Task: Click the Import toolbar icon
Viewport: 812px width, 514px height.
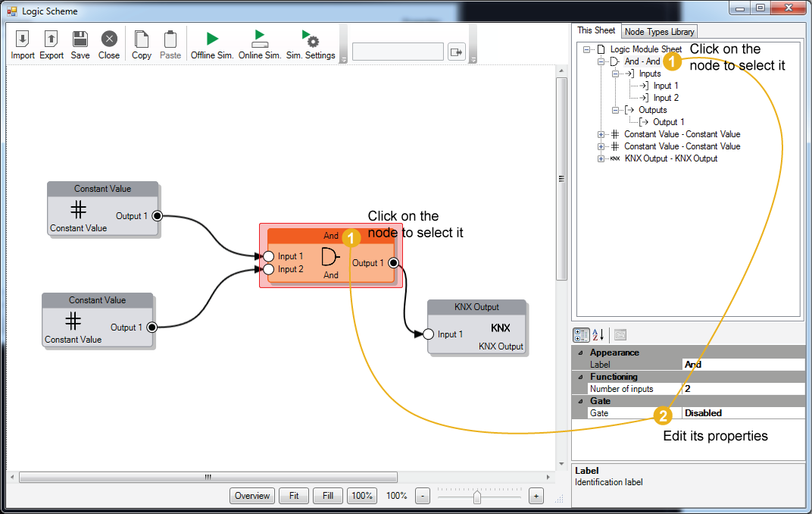Action: point(22,45)
